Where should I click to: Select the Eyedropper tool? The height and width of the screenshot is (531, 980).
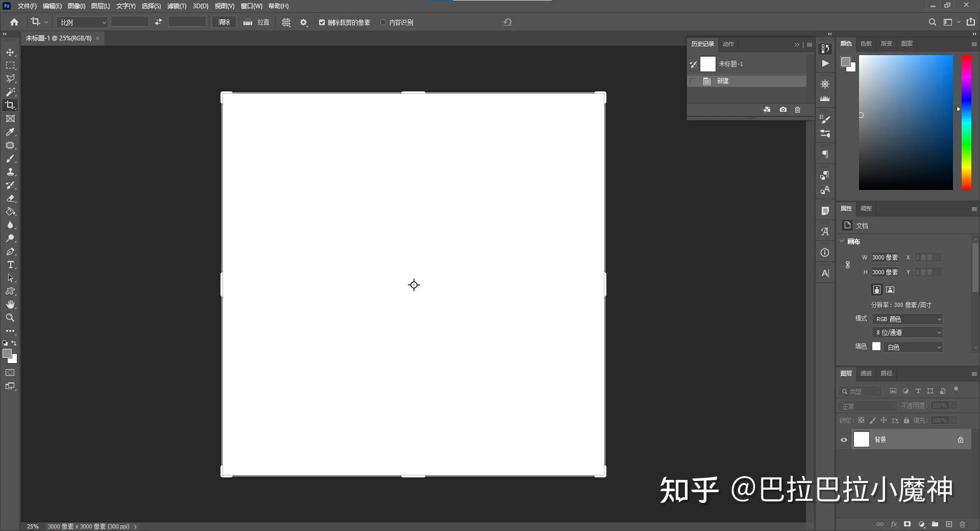[10, 132]
